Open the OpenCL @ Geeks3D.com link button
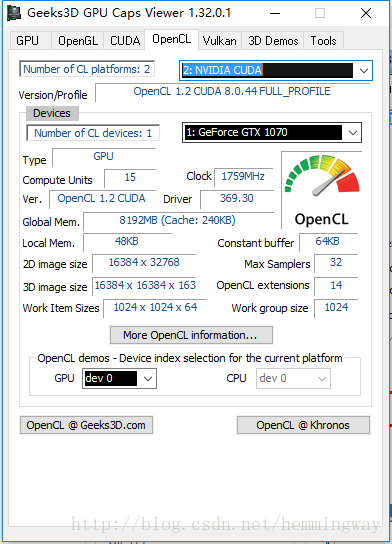Image resolution: width=392 pixels, height=544 pixels. [86, 425]
